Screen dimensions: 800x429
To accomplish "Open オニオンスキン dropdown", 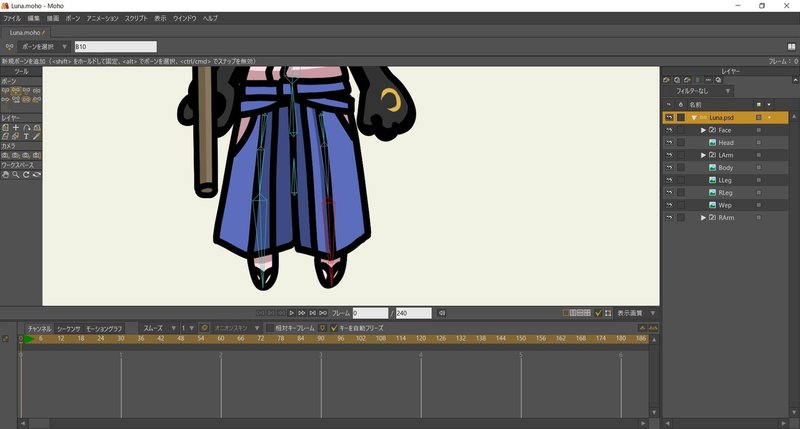I will [237, 328].
